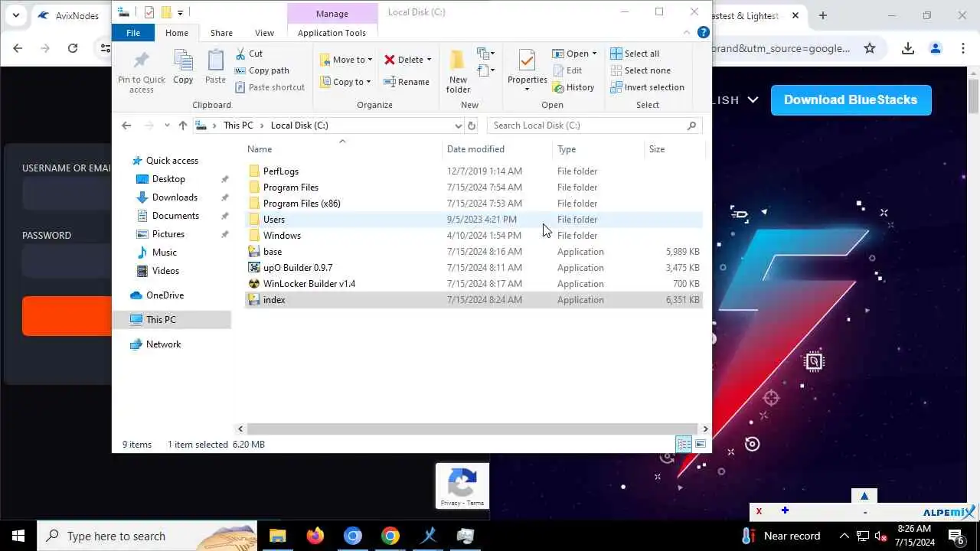Open Firefox from the taskbar
The height and width of the screenshot is (551, 980).
coord(315,536)
